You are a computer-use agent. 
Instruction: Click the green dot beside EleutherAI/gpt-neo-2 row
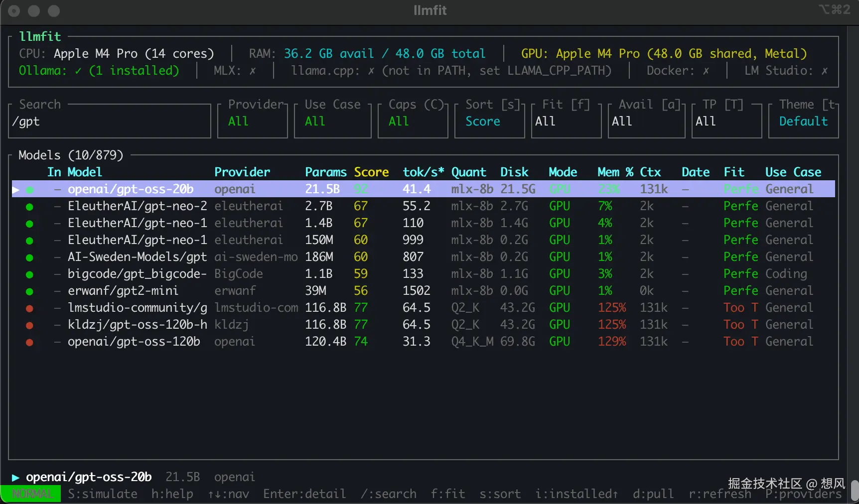[x=29, y=207]
